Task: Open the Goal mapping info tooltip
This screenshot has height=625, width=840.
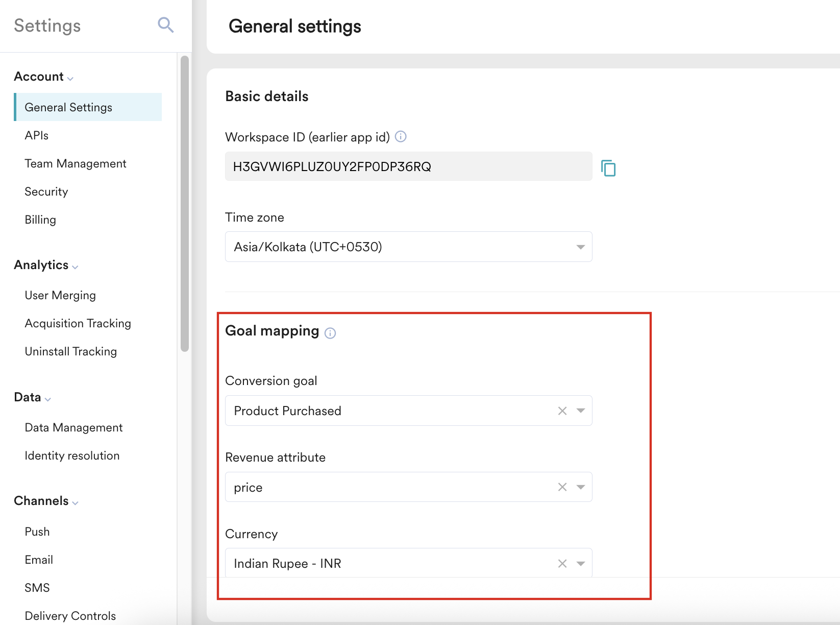Action: click(330, 333)
